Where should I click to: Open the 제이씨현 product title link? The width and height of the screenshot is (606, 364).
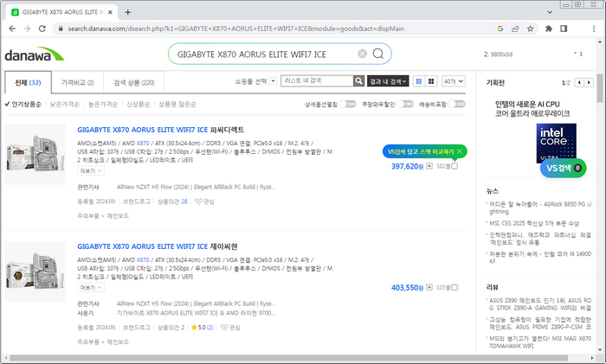click(158, 246)
